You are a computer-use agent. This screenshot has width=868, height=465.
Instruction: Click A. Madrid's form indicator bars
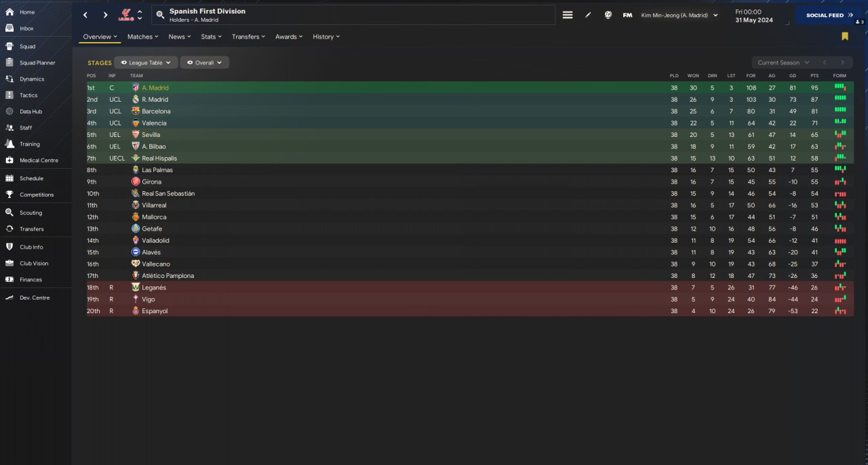click(x=840, y=87)
